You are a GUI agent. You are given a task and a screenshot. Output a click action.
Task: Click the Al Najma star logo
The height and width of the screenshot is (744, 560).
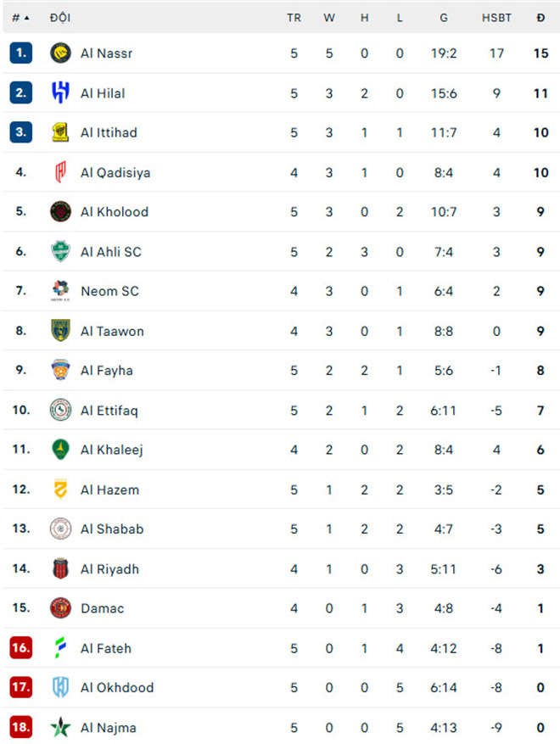[x=60, y=727]
